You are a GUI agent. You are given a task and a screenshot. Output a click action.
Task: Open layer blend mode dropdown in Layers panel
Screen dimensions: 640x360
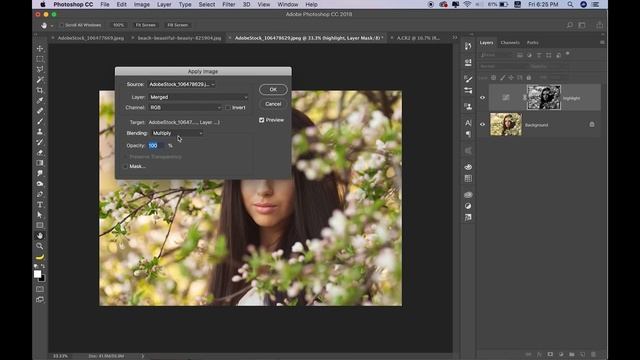(503, 66)
